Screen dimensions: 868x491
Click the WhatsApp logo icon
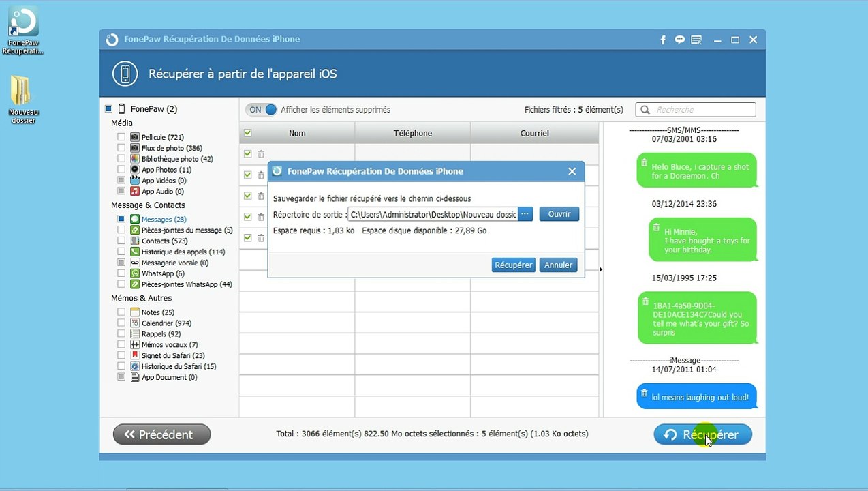pyautogui.click(x=135, y=273)
